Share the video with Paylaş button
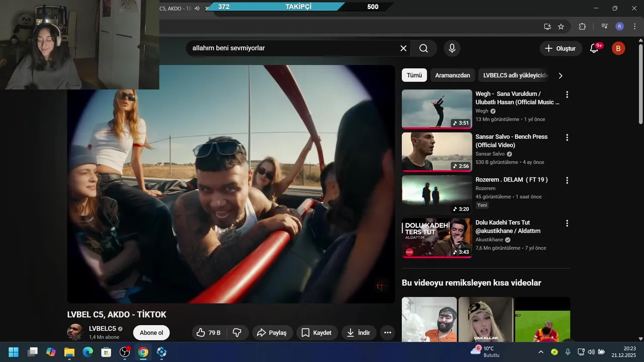The image size is (644, 362). [272, 332]
